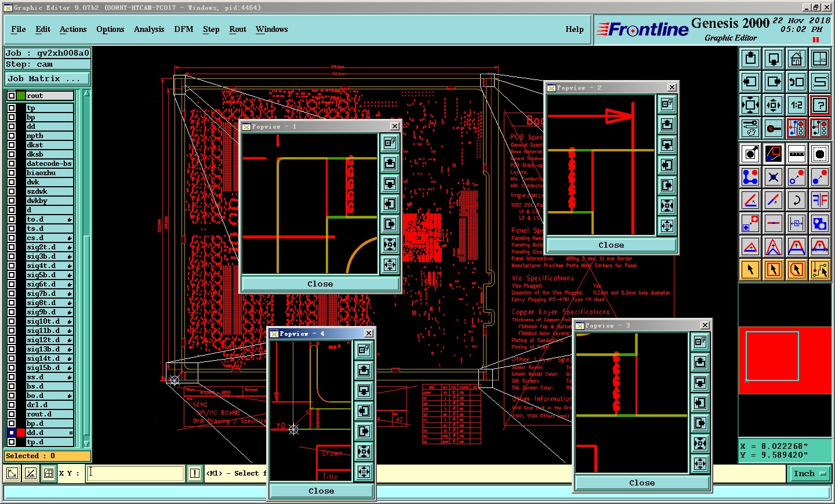Open the Rout menu
Screen dimensions: 835x504
(x=238, y=29)
